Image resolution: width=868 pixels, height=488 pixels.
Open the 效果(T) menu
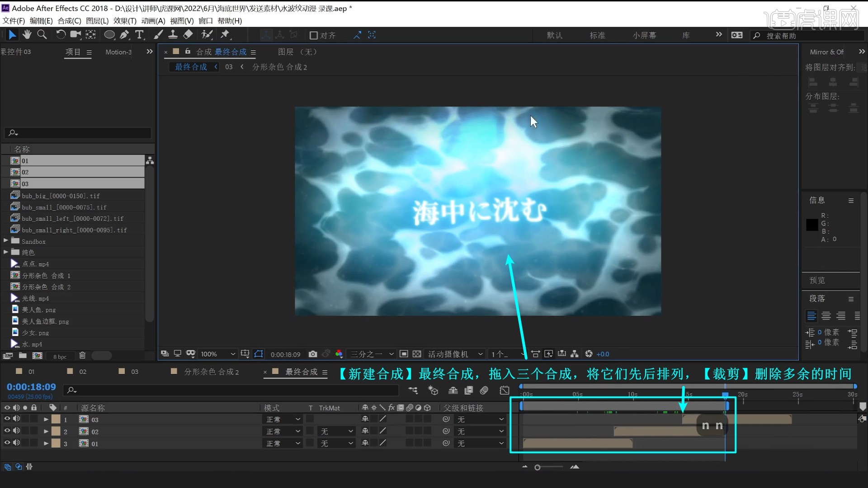click(x=125, y=21)
